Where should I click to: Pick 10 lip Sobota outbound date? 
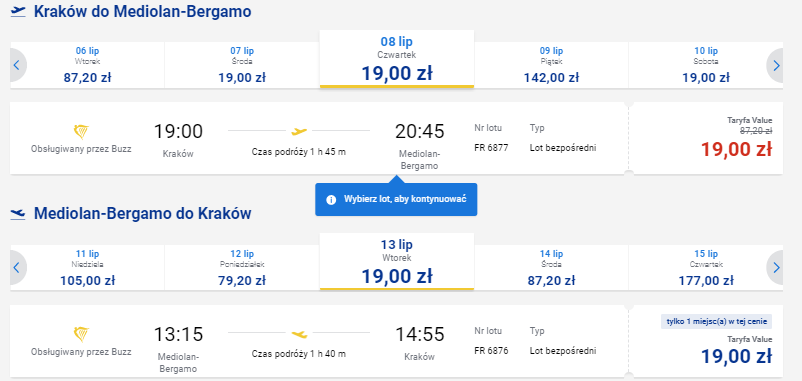[706, 65]
